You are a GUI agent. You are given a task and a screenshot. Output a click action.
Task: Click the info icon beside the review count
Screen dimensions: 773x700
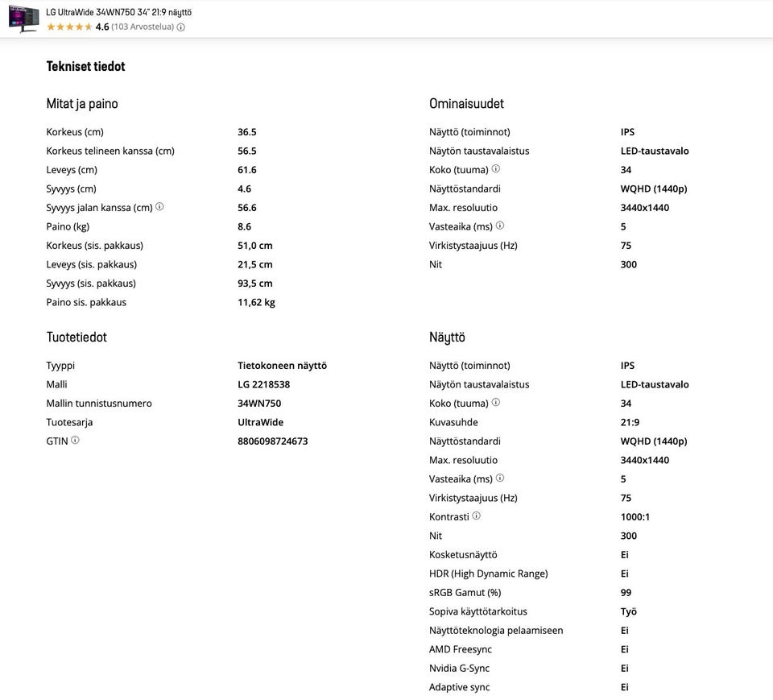point(181,27)
